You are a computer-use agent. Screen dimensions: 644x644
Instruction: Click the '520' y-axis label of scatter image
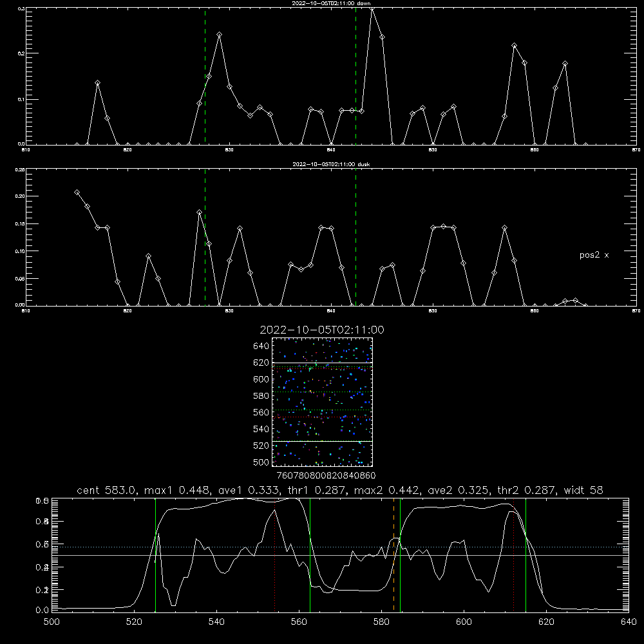coord(261,446)
